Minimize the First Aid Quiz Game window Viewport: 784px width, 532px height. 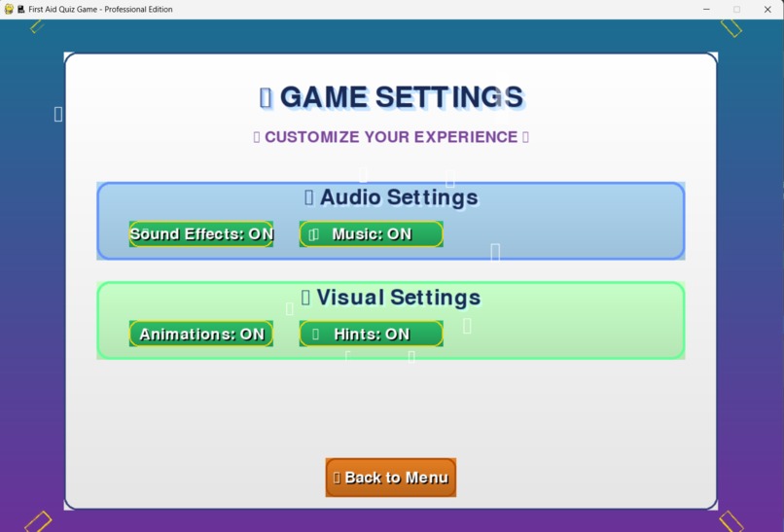tap(706, 9)
